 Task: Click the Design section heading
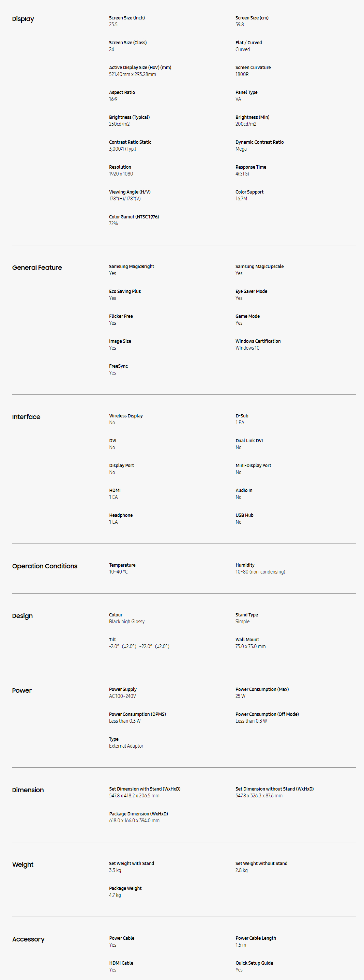(22, 616)
